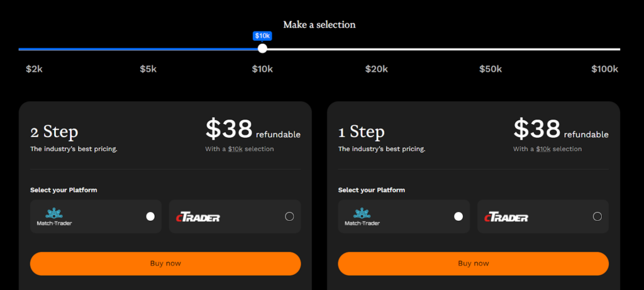Click the blue $10k tooltip above slider
This screenshot has width=644, height=290.
tap(262, 36)
